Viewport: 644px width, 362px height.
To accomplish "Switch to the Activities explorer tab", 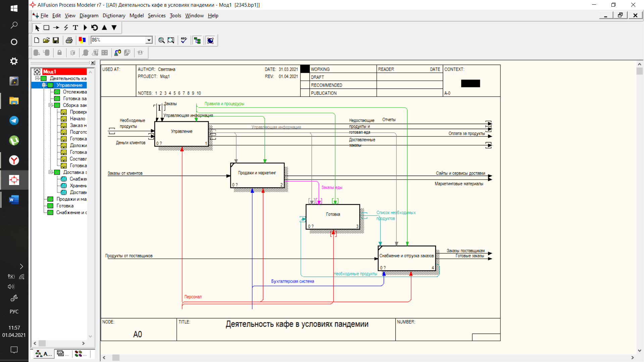I will [44, 354].
